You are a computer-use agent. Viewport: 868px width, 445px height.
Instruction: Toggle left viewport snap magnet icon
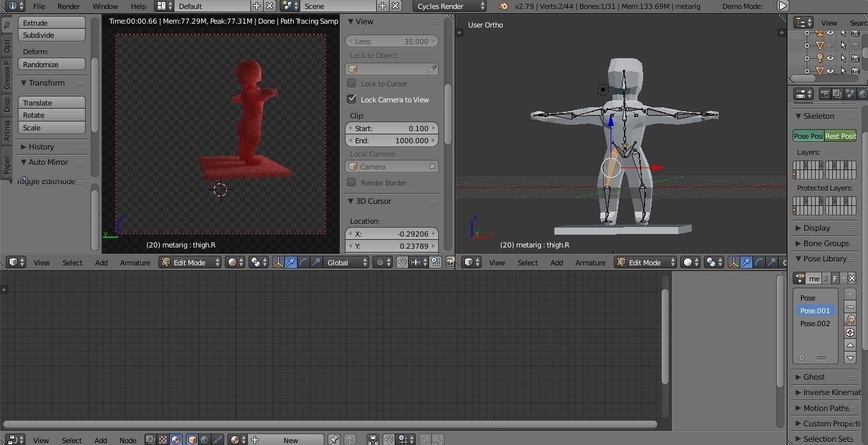pyautogui.click(x=402, y=262)
